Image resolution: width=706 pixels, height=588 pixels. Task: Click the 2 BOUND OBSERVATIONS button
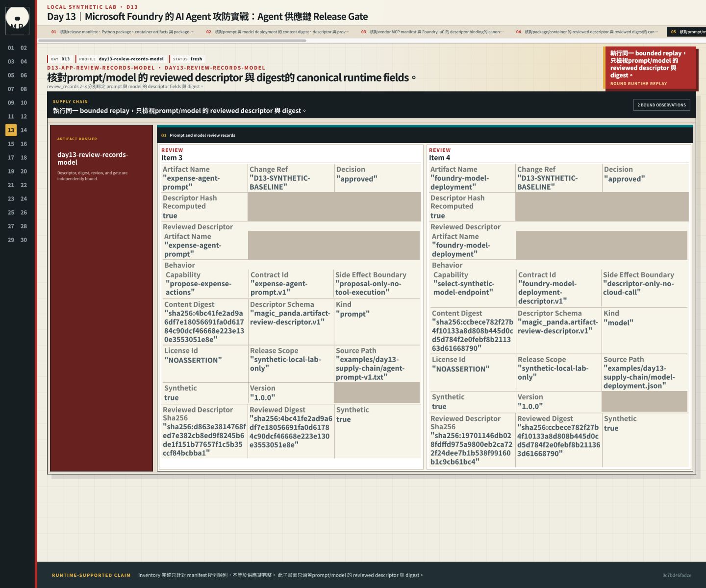pyautogui.click(x=661, y=105)
